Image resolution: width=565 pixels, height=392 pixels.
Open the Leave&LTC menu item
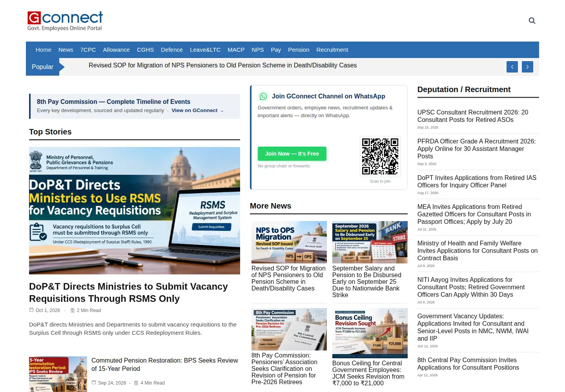[205, 50]
